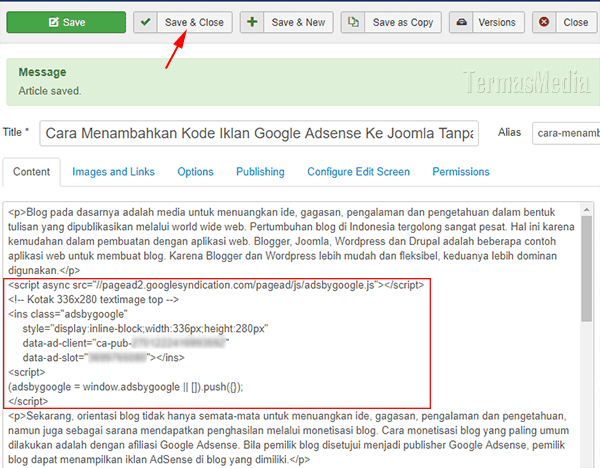Switch to the Content tab
This screenshot has width=600, height=468.
(31, 172)
